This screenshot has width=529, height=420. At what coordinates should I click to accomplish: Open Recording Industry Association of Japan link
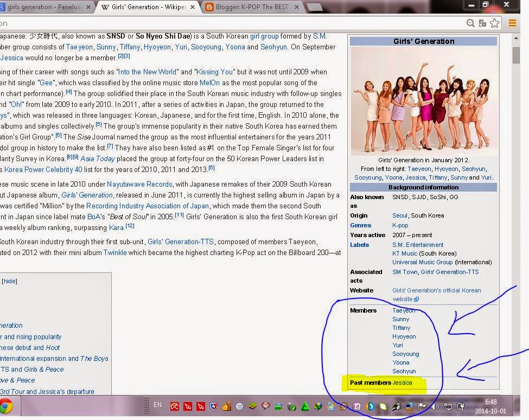[x=148, y=206]
